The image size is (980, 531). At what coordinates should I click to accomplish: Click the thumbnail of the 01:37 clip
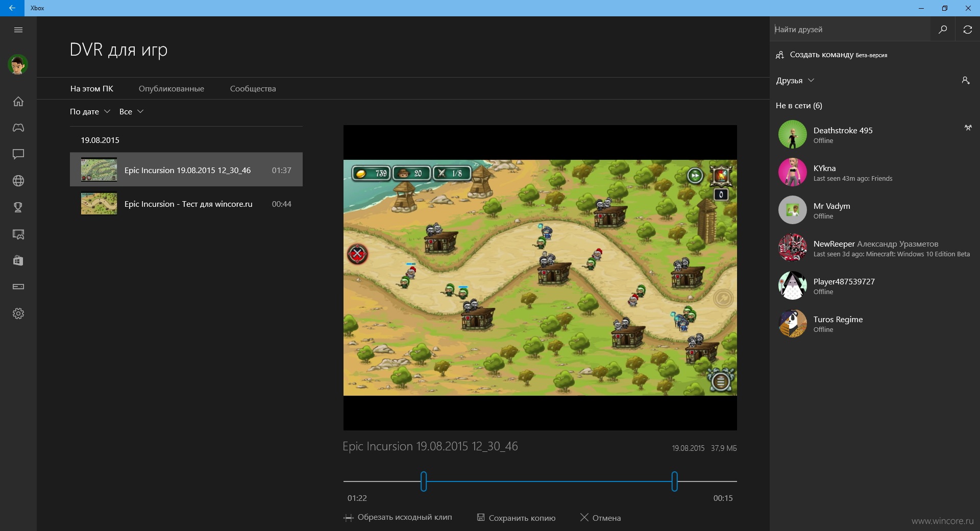99,170
